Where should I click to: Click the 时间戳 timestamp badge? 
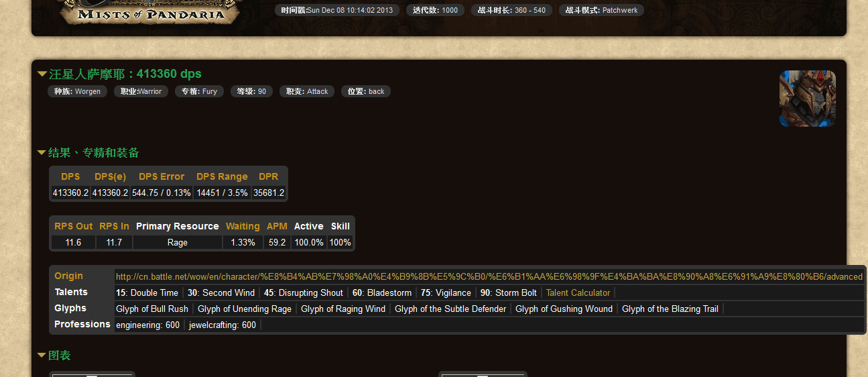point(337,10)
